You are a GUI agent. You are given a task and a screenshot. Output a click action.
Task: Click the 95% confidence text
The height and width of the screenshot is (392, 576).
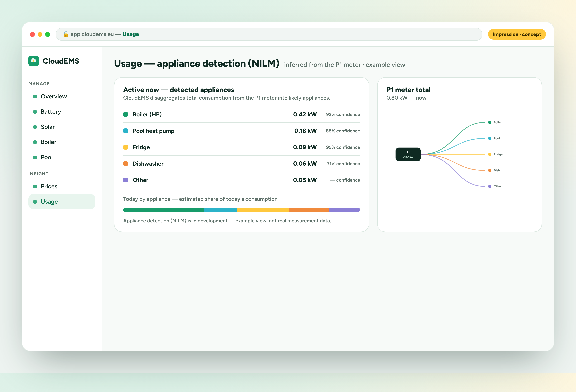coord(343,147)
